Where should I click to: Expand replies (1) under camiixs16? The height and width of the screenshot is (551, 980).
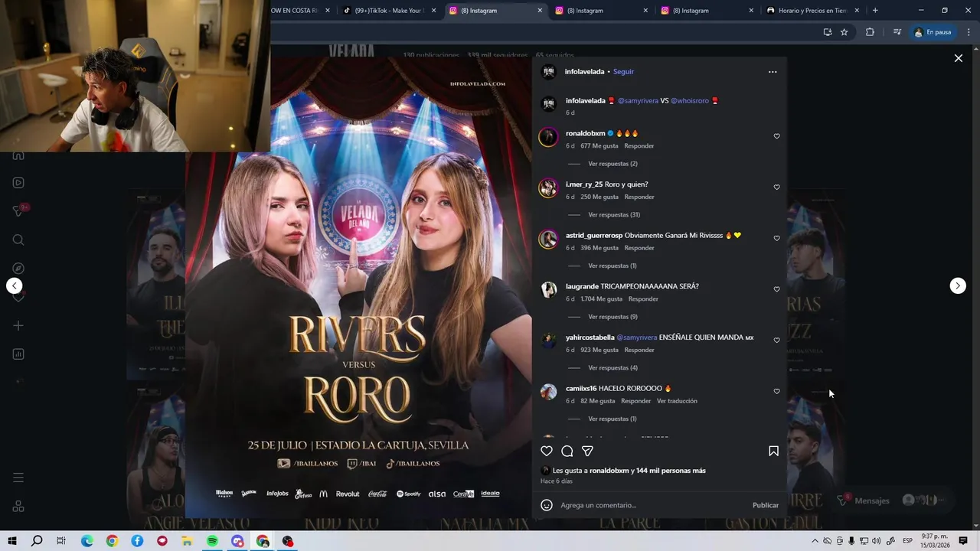tap(612, 419)
